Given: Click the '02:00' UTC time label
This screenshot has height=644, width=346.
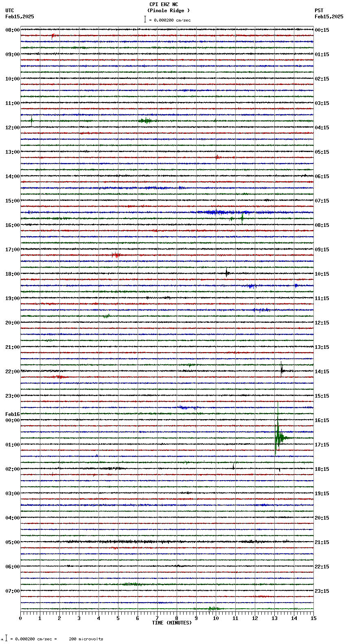Looking at the screenshot, I should [13, 469].
